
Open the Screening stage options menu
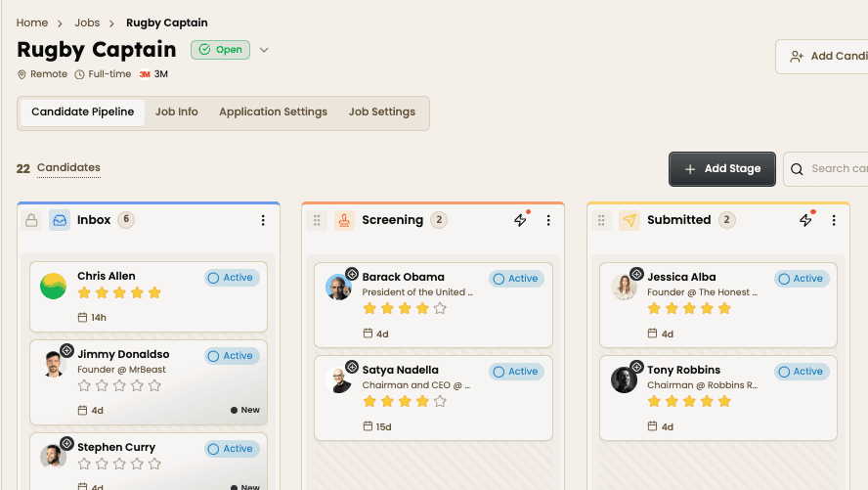pyautogui.click(x=548, y=220)
